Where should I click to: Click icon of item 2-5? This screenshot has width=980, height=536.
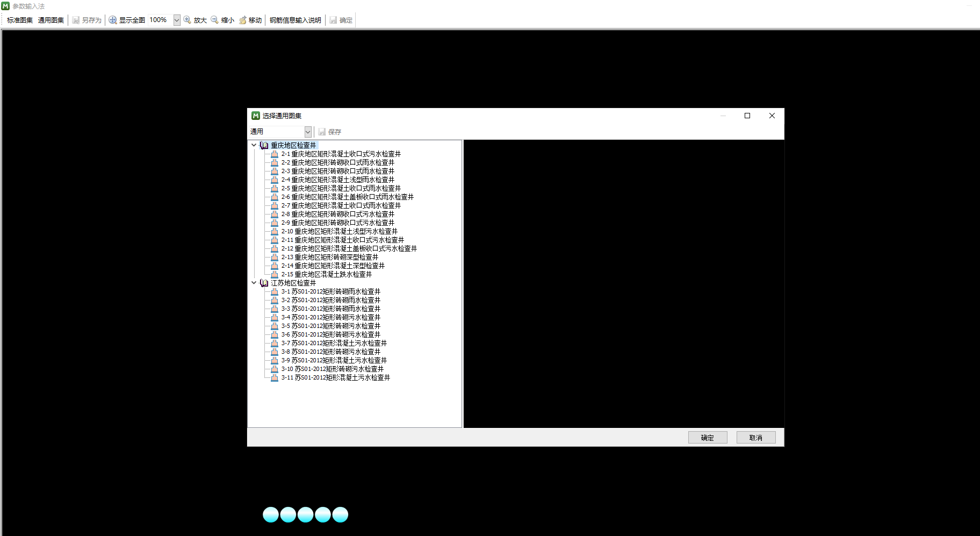275,188
